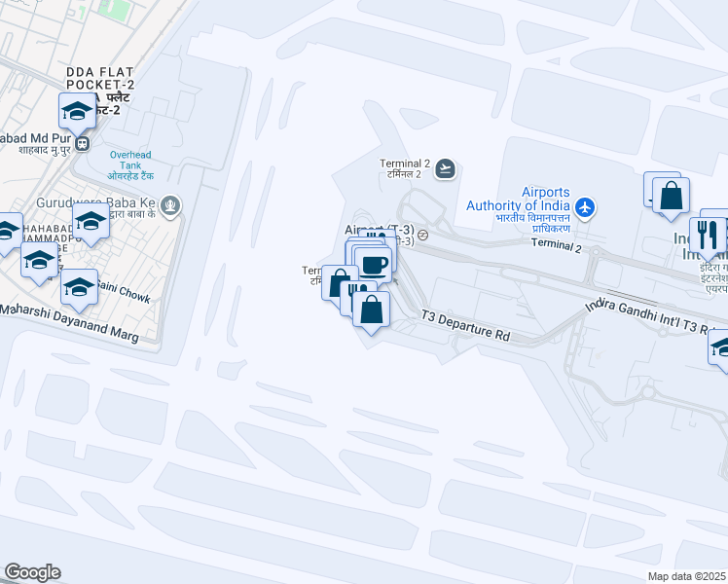Click the Maharshi Dayanand Marg road label

click(x=70, y=322)
